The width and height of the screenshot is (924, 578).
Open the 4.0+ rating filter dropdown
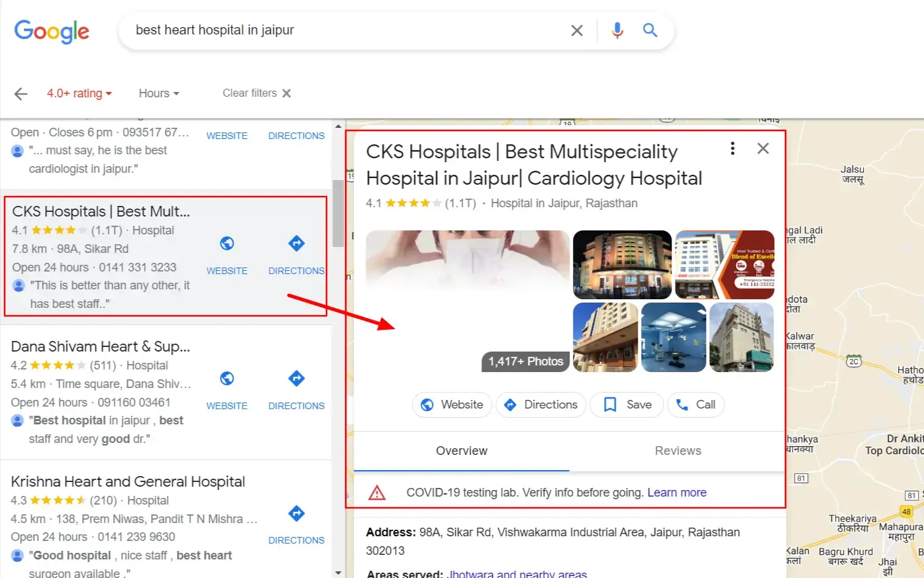click(79, 93)
